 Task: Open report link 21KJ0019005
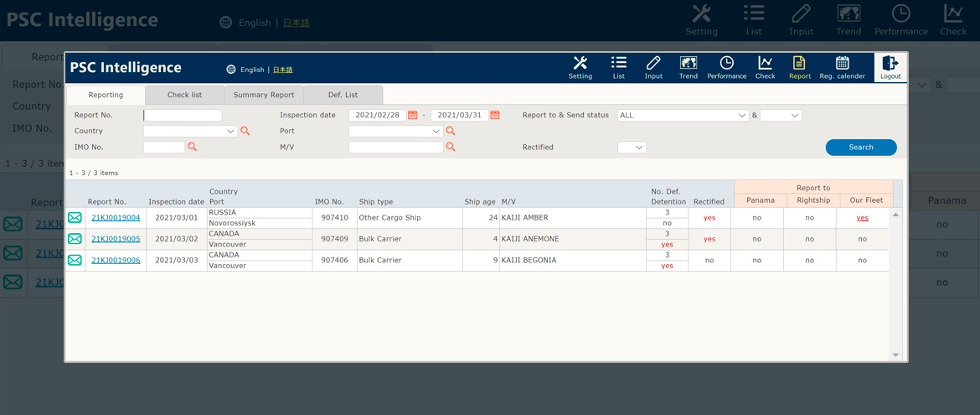(116, 239)
